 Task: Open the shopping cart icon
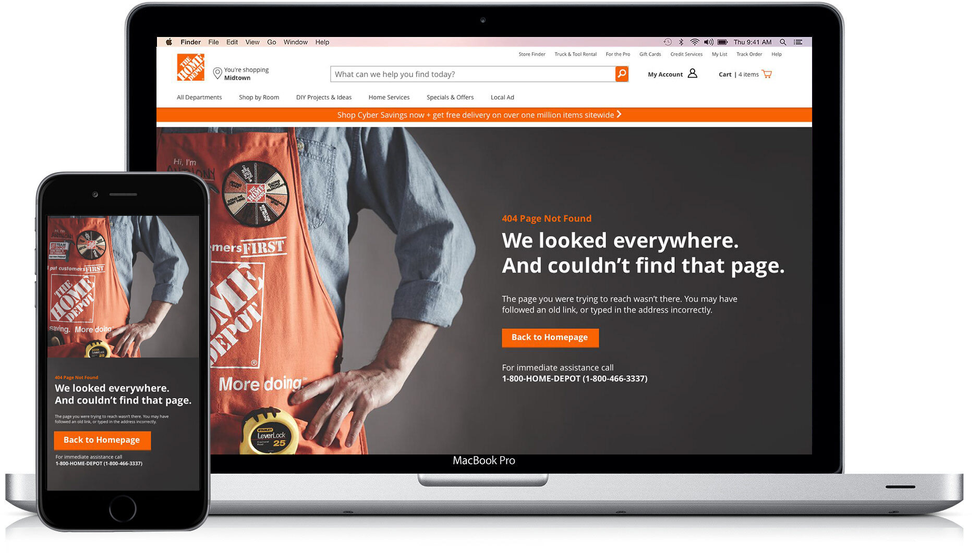tap(767, 74)
